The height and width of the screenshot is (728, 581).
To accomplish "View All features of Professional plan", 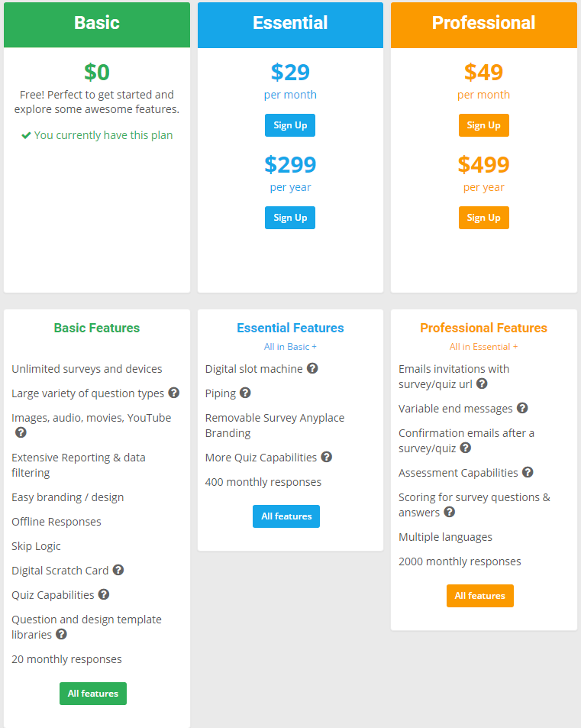I will (479, 595).
